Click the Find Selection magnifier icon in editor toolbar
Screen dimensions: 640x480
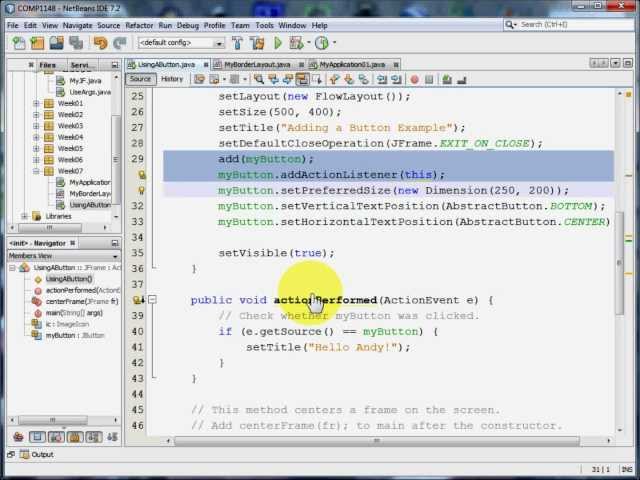[259, 79]
